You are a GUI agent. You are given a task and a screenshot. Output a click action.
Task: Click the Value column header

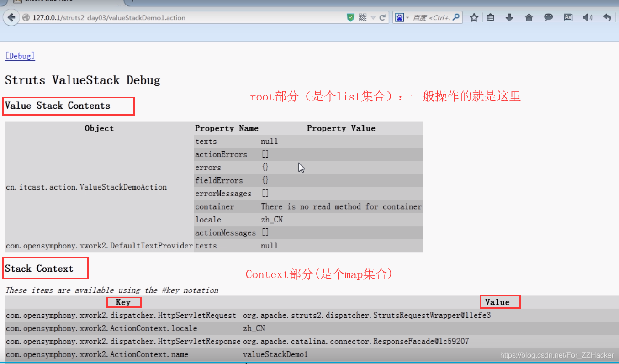click(x=497, y=302)
